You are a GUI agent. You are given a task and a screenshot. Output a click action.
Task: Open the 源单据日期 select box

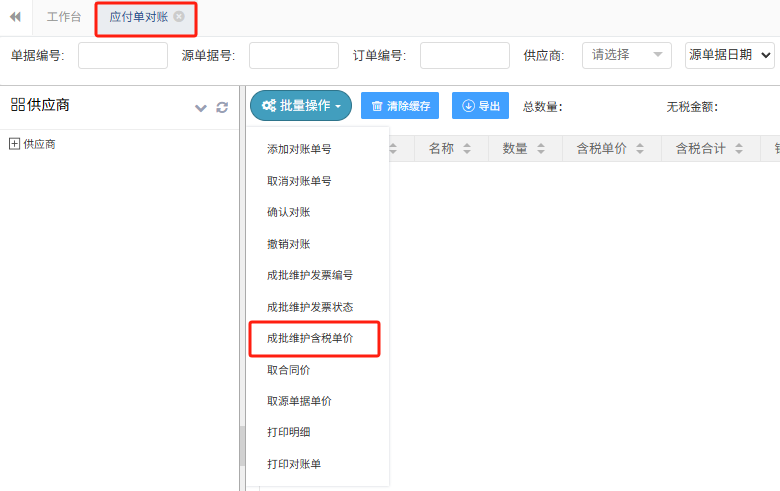(730, 55)
